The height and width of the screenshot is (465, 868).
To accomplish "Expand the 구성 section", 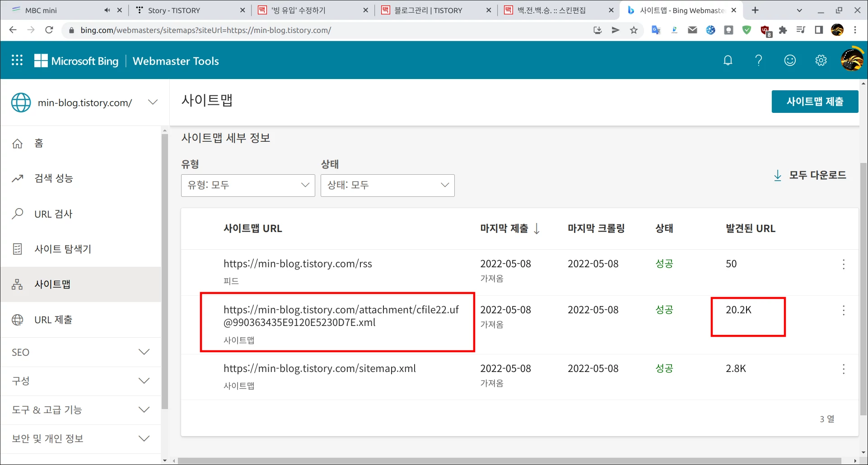I will pos(80,381).
